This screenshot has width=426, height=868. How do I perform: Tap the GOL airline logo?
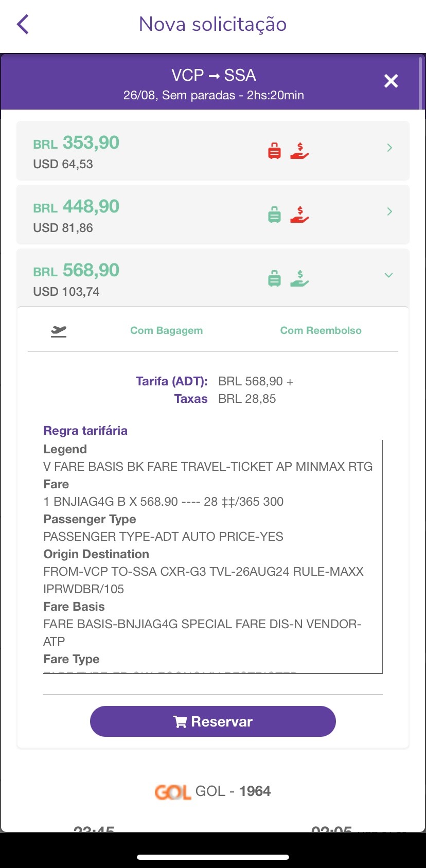click(x=173, y=791)
